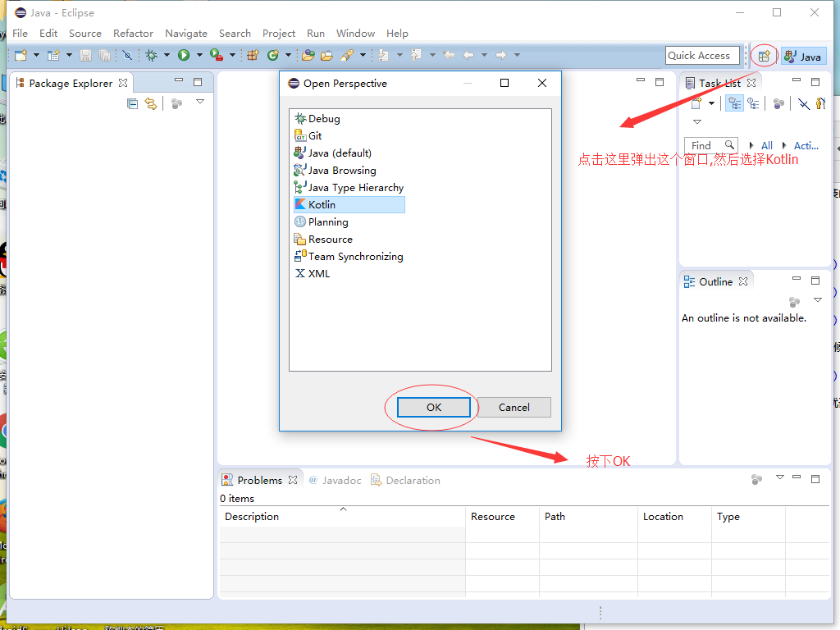Click the Open Task folder icon

pyautogui.click(x=326, y=55)
